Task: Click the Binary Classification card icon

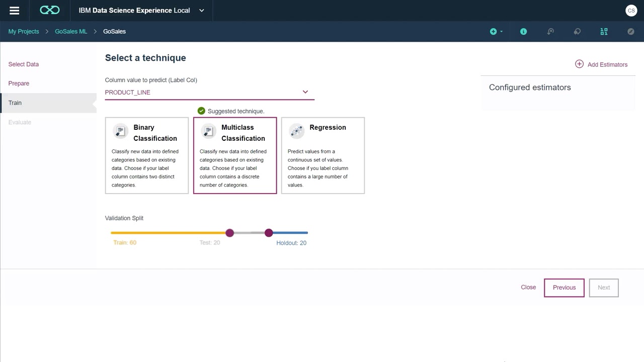Action: pos(120,131)
